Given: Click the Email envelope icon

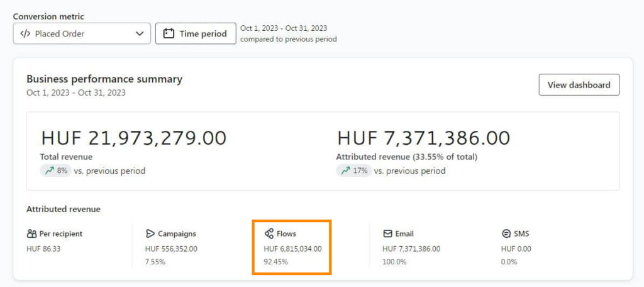Looking at the screenshot, I should click(x=387, y=234).
